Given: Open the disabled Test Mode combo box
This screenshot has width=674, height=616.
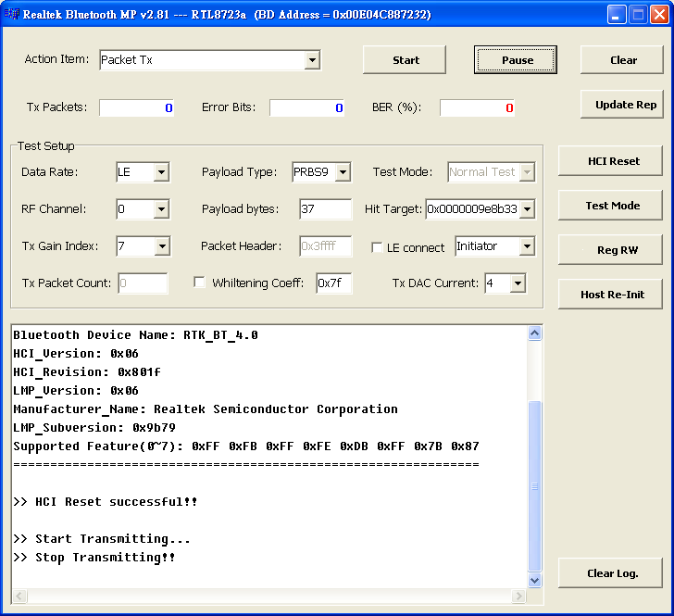Looking at the screenshot, I should [491, 172].
